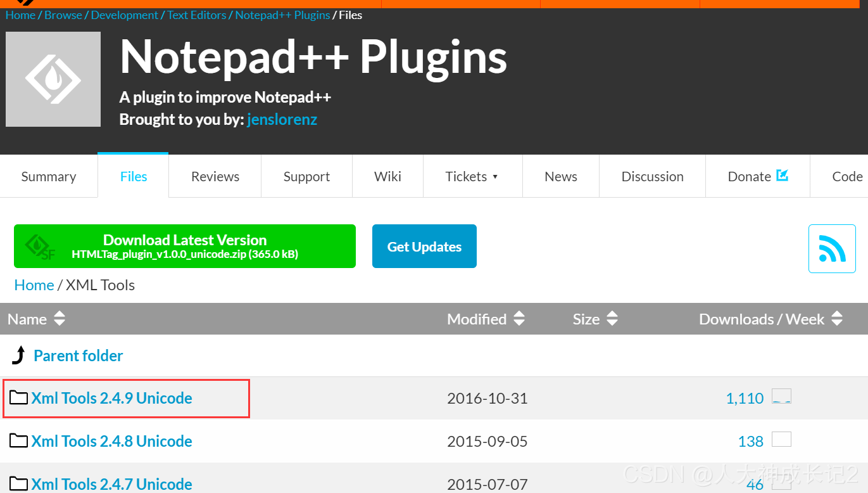Sort files by Size column arrows
The width and height of the screenshot is (868, 493).
[612, 319]
